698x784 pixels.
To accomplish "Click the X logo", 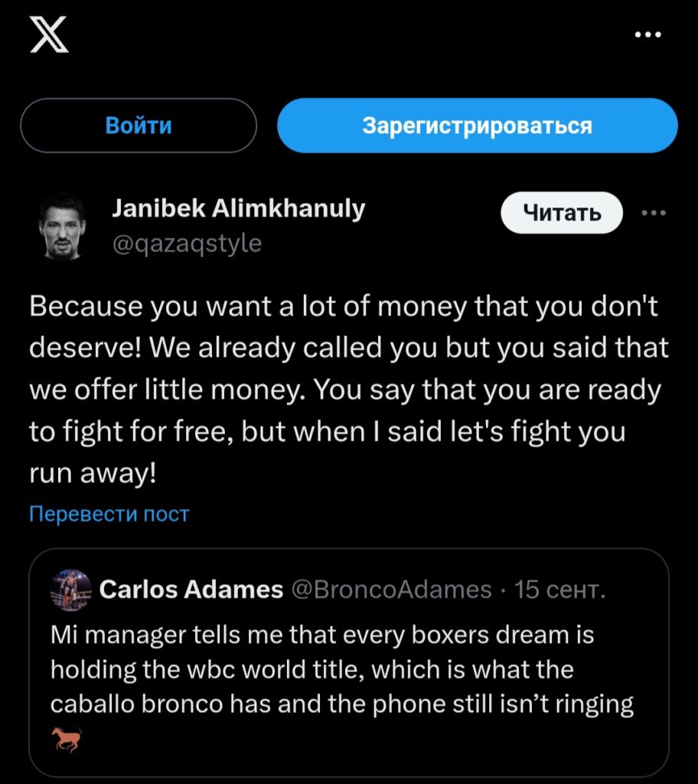I will [x=49, y=36].
